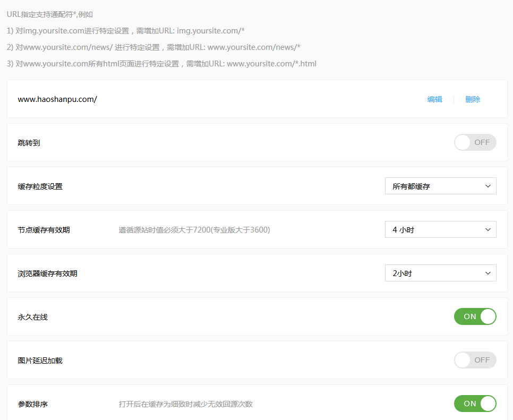Click the hint text about 遵循源站时值必须大于7200

[194, 230]
